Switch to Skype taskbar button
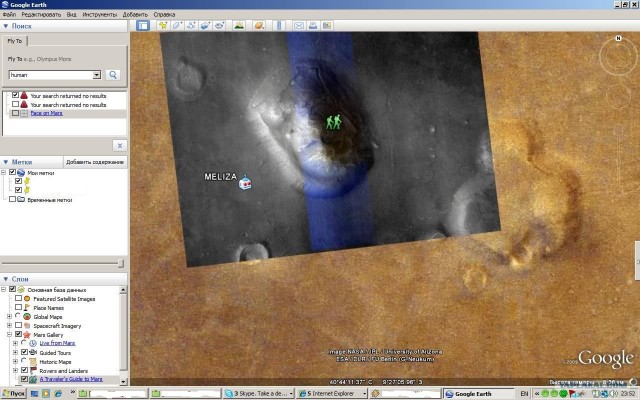This screenshot has height=400, width=640. (258, 393)
